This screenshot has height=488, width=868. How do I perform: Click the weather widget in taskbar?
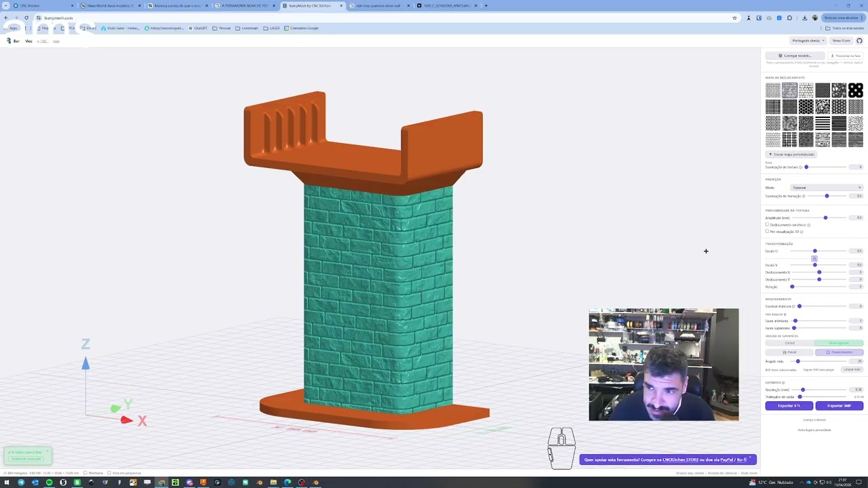click(x=772, y=483)
